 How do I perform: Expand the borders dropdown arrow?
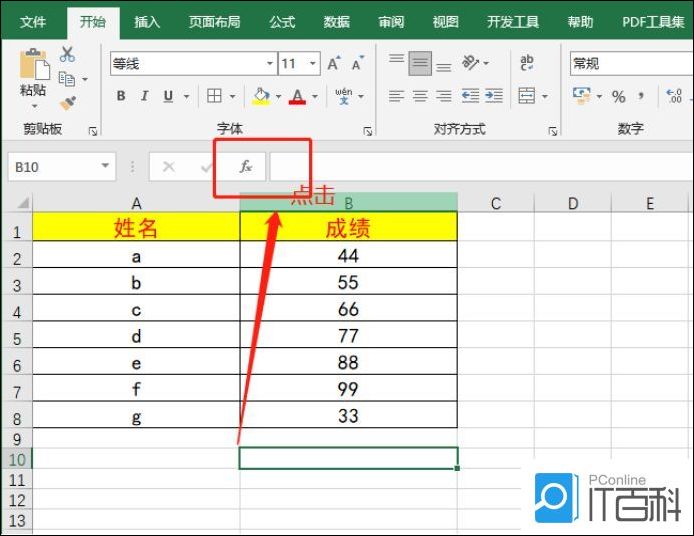point(232,96)
